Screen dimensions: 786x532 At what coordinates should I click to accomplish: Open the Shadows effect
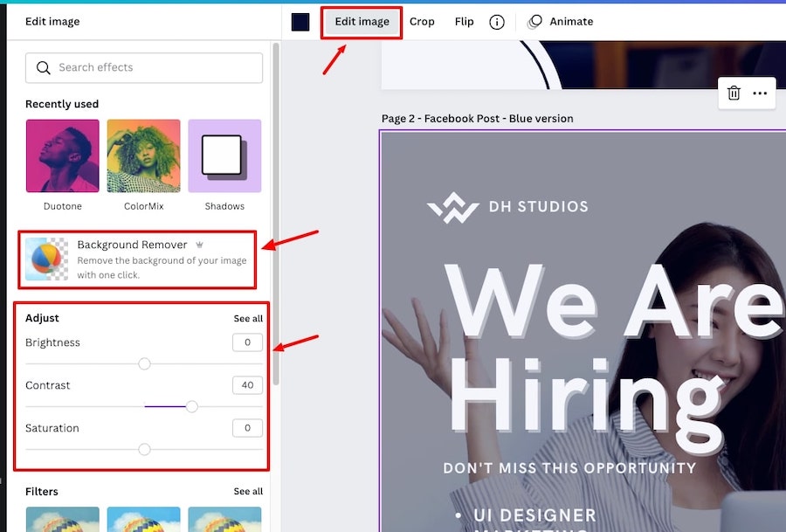[224, 156]
